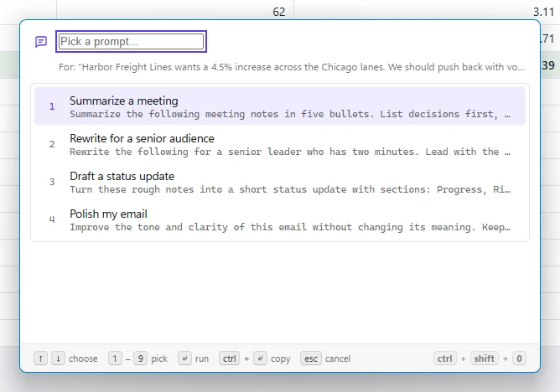Click the "1" key hint badge
Screen dimensions: 560x392
click(x=115, y=358)
